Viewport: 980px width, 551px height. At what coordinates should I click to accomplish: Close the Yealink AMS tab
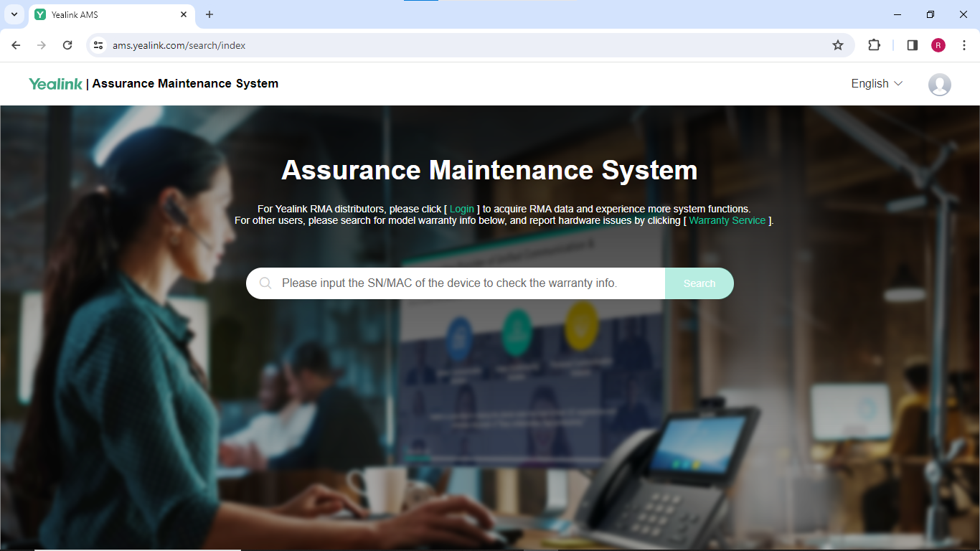[x=184, y=14]
